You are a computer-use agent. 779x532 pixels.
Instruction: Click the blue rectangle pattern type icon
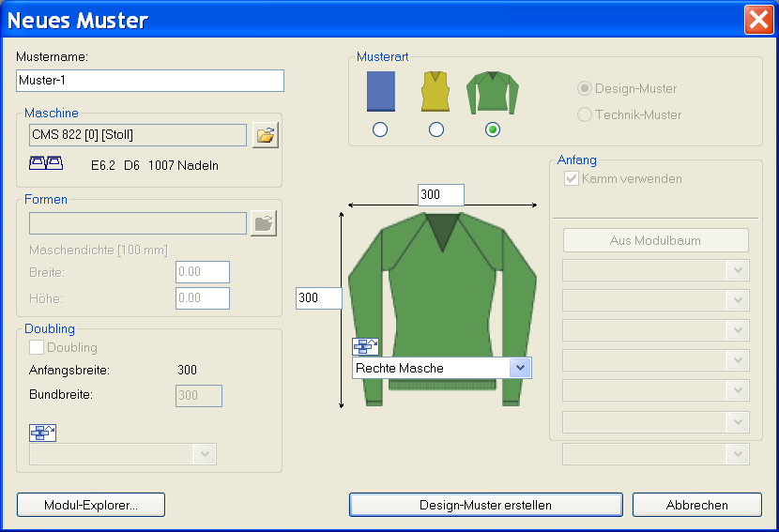[380, 94]
